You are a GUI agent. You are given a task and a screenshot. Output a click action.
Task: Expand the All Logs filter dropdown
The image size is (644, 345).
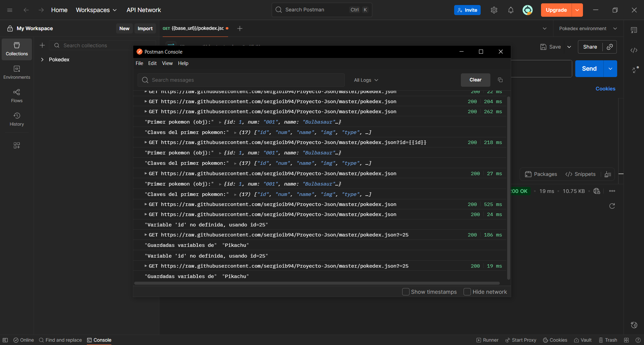(x=366, y=80)
